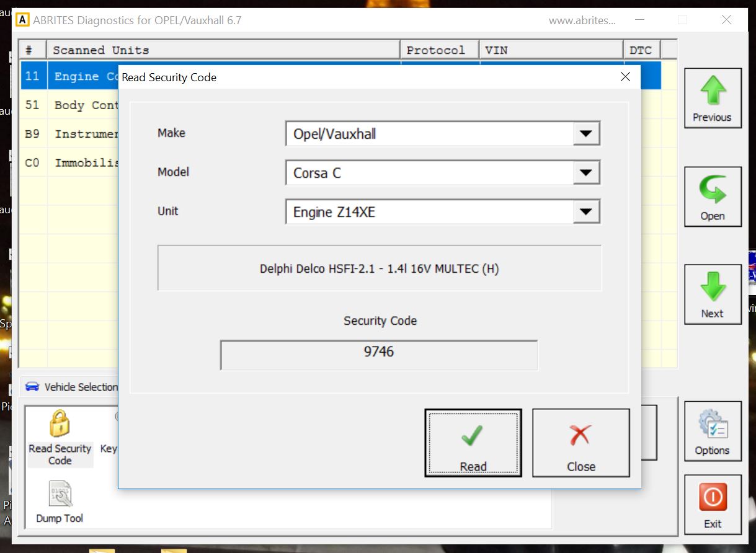The width and height of the screenshot is (756, 553).
Task: Select unit row B9 Instrument
Action: [69, 133]
